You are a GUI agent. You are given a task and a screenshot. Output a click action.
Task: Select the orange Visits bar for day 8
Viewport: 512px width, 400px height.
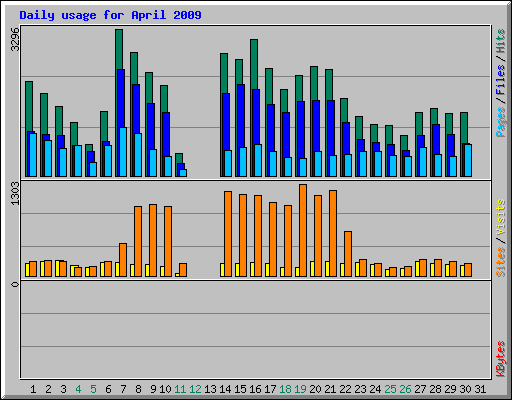(x=138, y=241)
